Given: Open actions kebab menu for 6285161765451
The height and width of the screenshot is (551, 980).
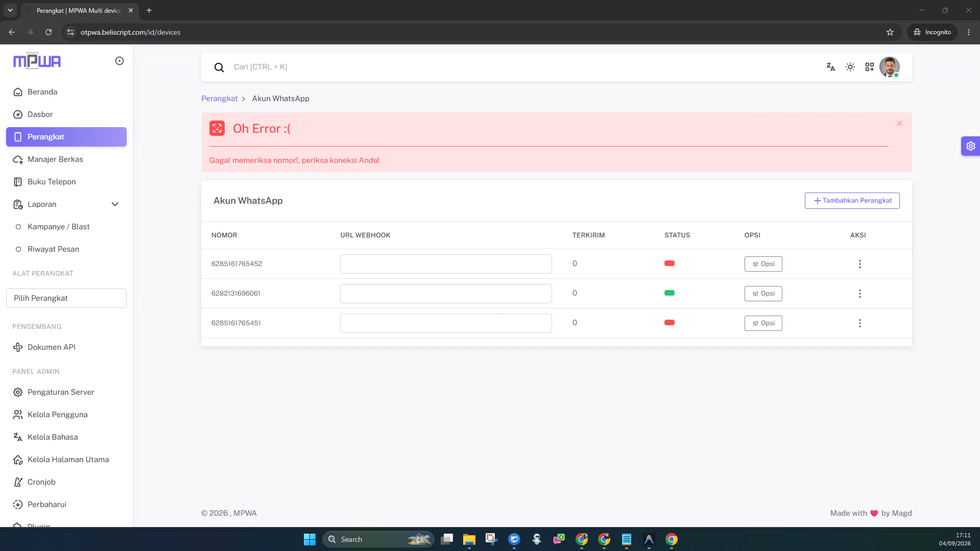Looking at the screenshot, I should 860,323.
